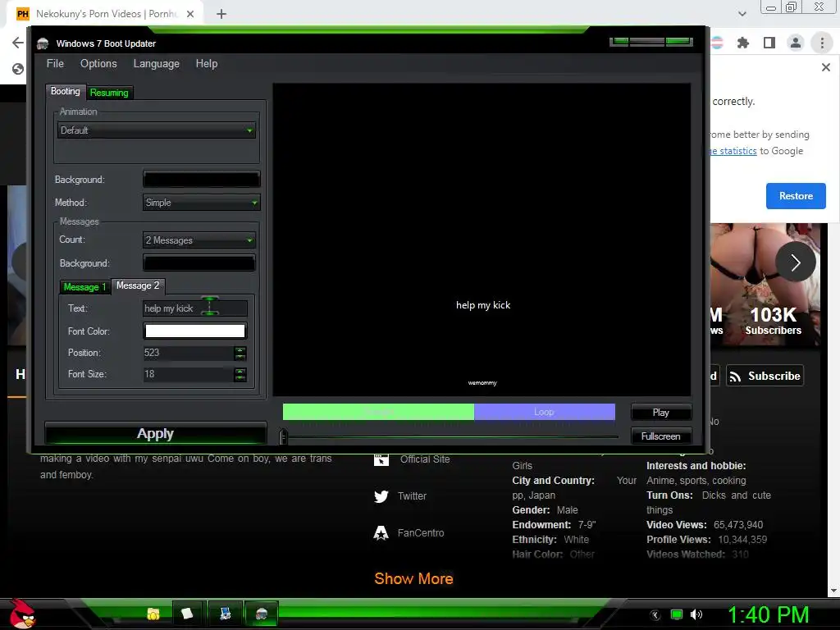Click Chrome back arrow
The height and width of the screenshot is (630, 840).
(x=18, y=43)
